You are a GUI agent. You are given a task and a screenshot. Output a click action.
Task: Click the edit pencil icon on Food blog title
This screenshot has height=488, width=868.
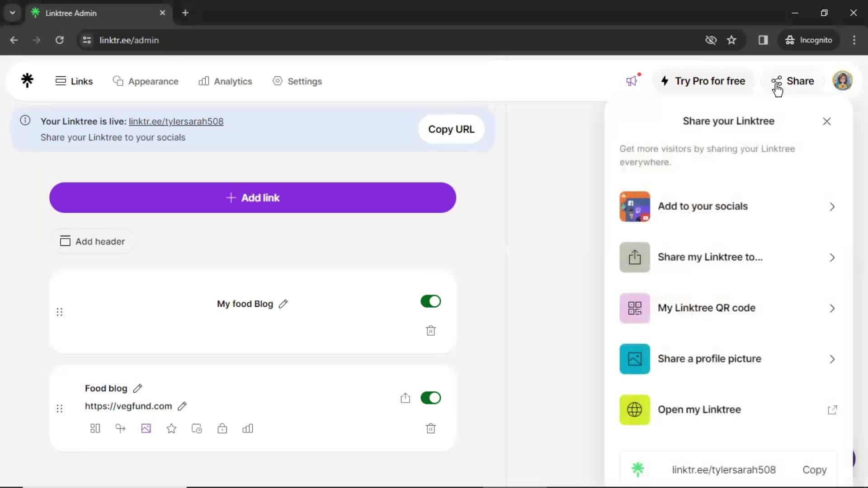(137, 388)
